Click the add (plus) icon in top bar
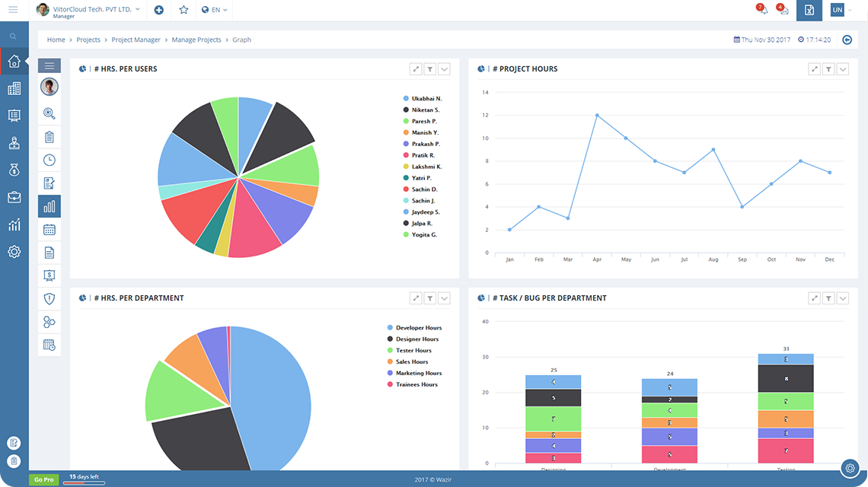Viewport: 868px width, 487px height. pos(159,10)
